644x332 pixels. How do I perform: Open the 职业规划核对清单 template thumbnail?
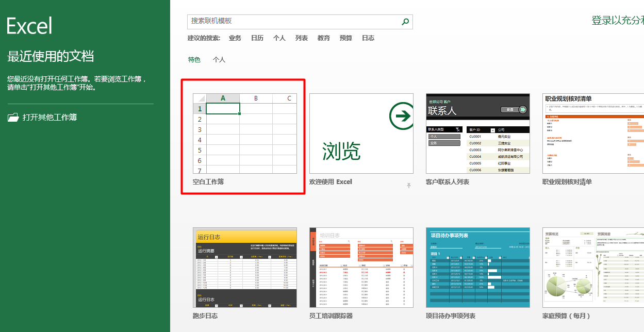coord(593,134)
